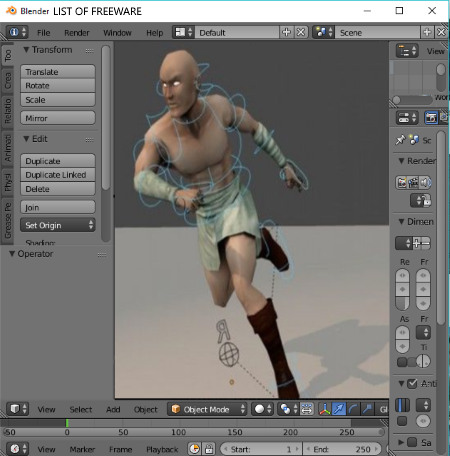Click the Duplicate Linked button
The height and width of the screenshot is (456, 450).
(x=58, y=175)
